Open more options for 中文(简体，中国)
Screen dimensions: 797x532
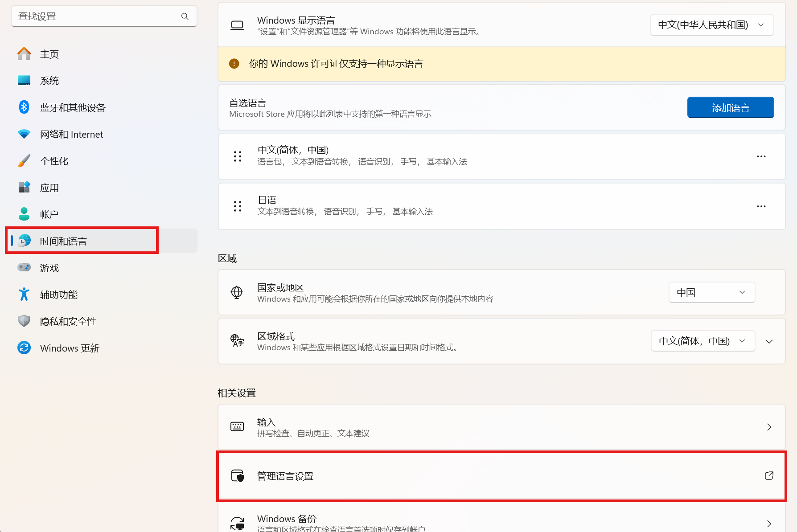pyautogui.click(x=761, y=156)
